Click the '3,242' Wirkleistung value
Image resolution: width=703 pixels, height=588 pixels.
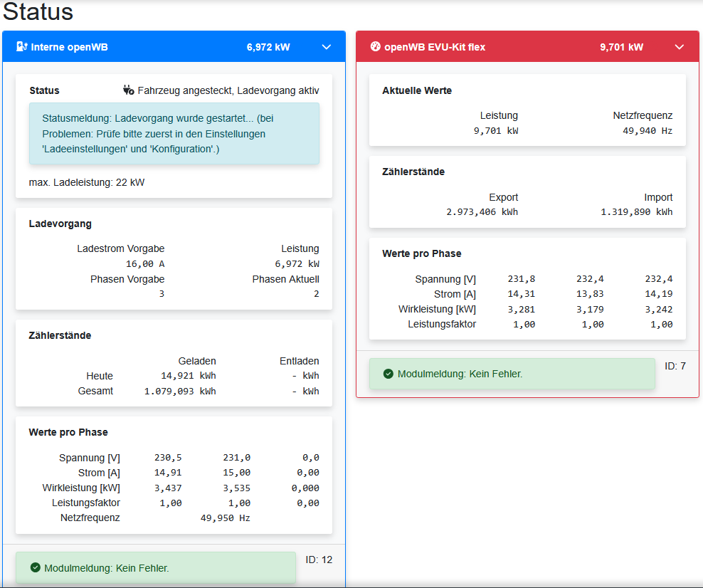pyautogui.click(x=659, y=310)
